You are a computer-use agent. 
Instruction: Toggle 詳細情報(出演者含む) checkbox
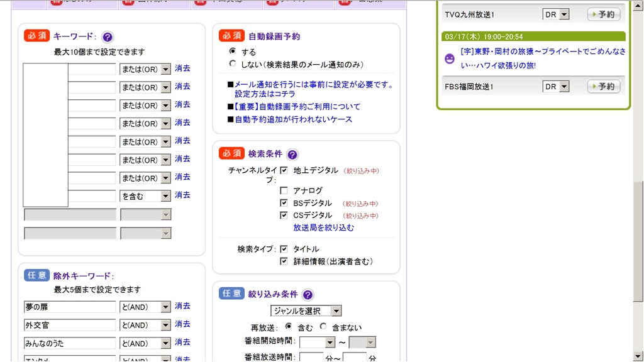pos(284,261)
